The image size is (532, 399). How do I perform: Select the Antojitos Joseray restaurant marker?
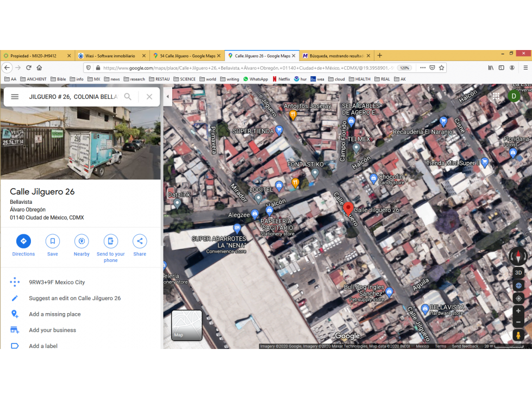[293, 115]
